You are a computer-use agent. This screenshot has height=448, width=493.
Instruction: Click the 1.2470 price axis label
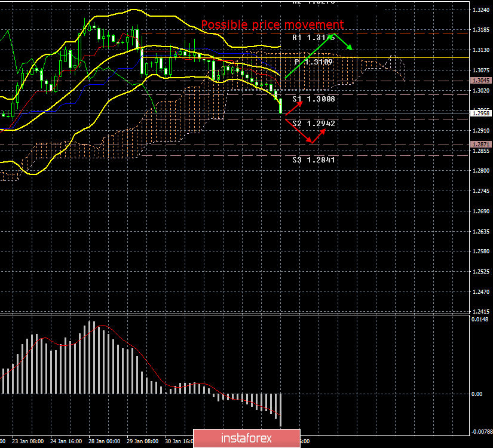[x=481, y=291]
